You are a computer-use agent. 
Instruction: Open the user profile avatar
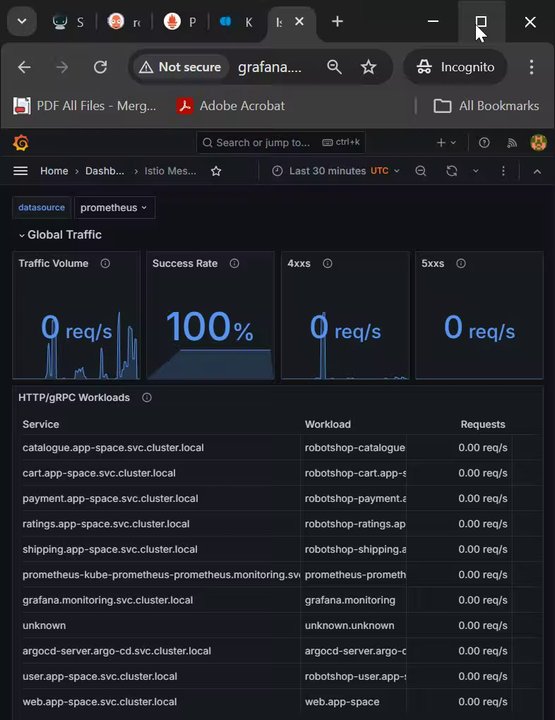tap(538, 142)
